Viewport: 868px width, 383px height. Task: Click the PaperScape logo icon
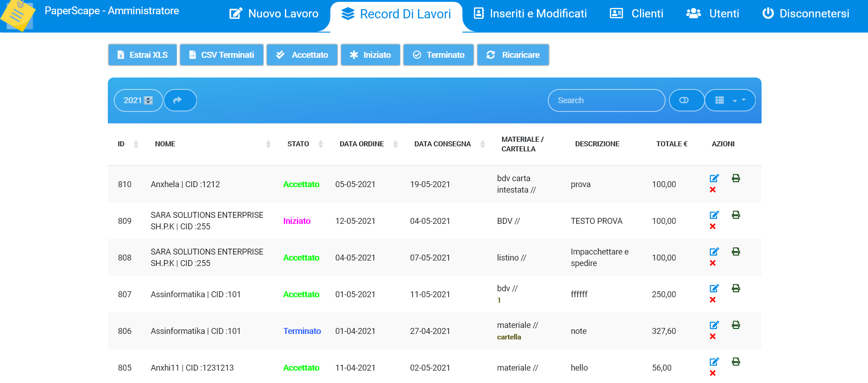(17, 15)
